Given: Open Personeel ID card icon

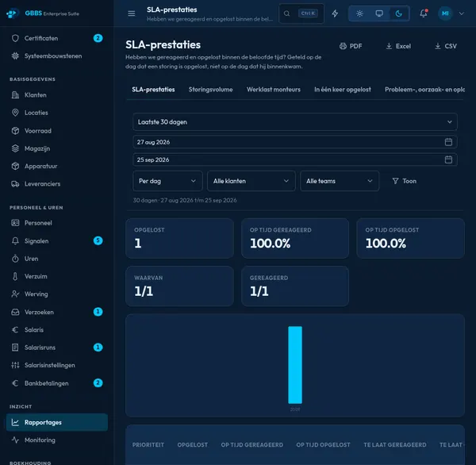Looking at the screenshot, I should [15, 223].
